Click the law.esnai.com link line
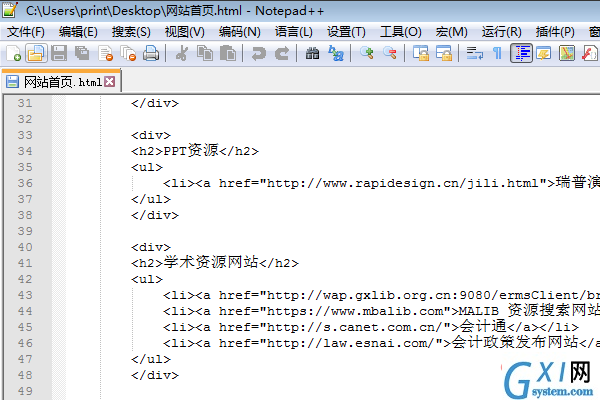This screenshot has width=600, height=400. click(x=381, y=343)
